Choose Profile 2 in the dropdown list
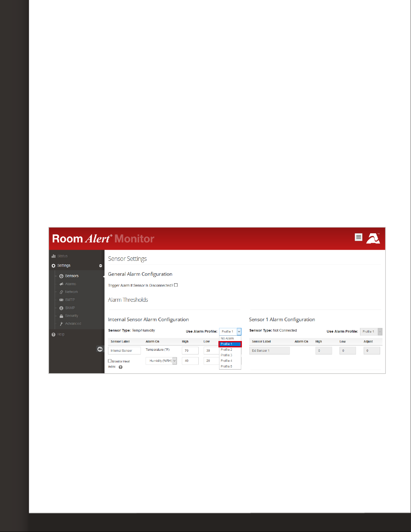This screenshot has height=532, width=411. (x=230, y=350)
